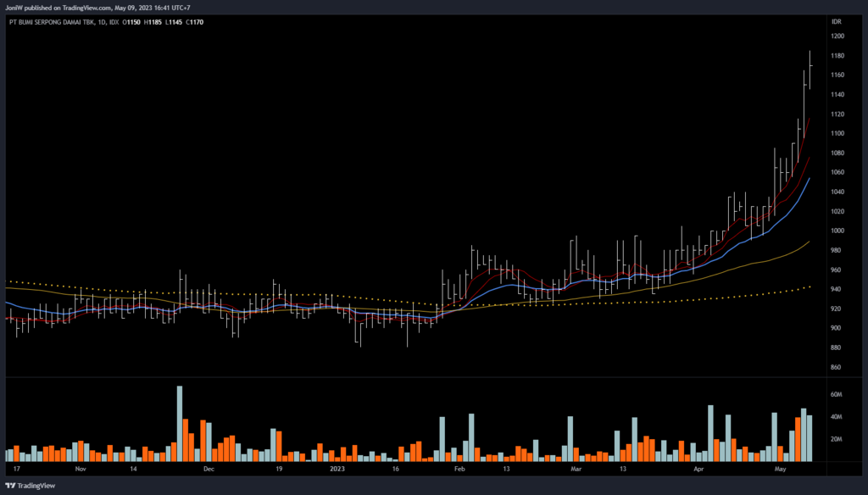
Task: Click the Nov date label on time axis
Action: pyautogui.click(x=81, y=468)
